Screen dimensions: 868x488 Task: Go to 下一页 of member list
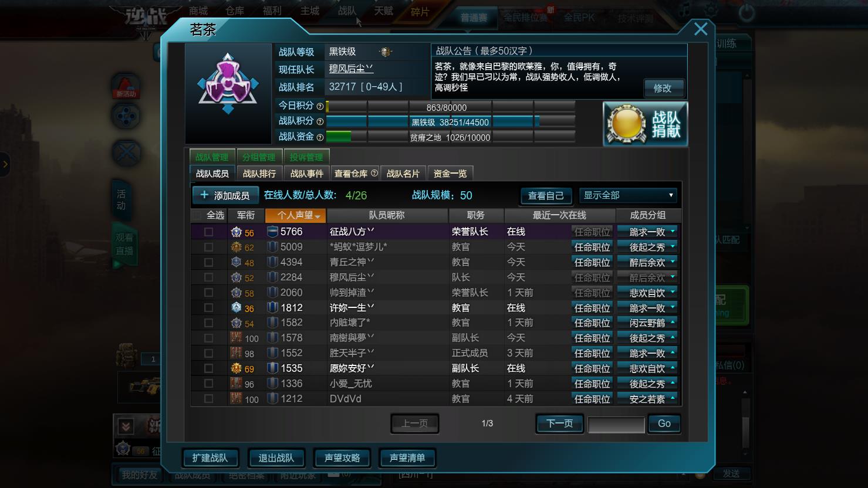pyautogui.click(x=559, y=423)
